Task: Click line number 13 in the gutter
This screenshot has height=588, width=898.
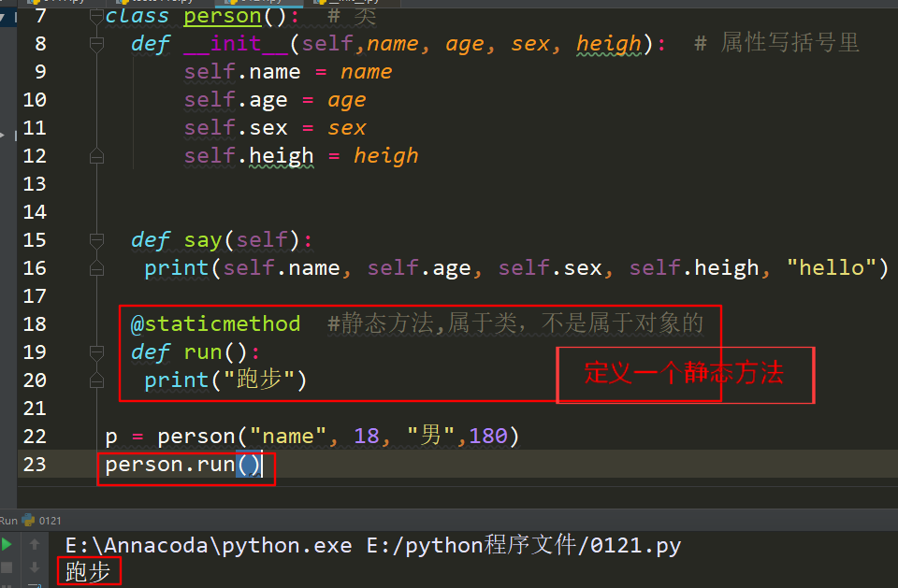Action: [x=35, y=184]
